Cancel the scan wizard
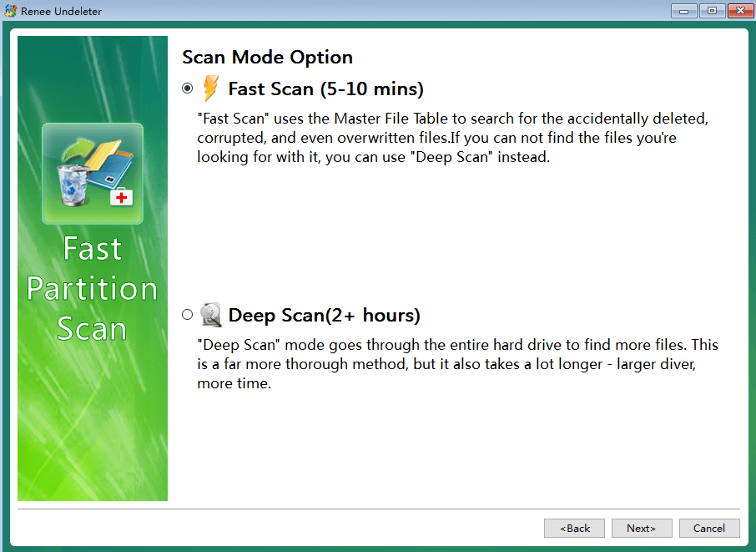The height and width of the screenshot is (552, 756). pyautogui.click(x=709, y=529)
